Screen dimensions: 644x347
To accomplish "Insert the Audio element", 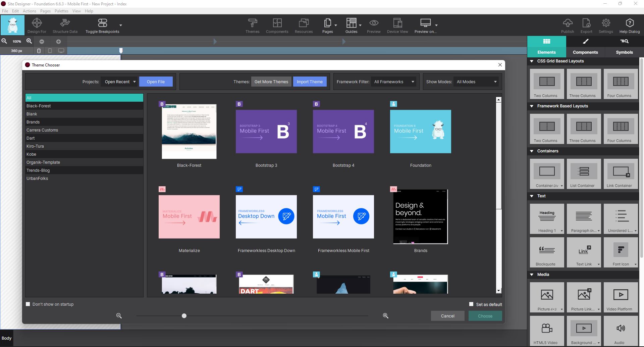I will [x=621, y=331].
